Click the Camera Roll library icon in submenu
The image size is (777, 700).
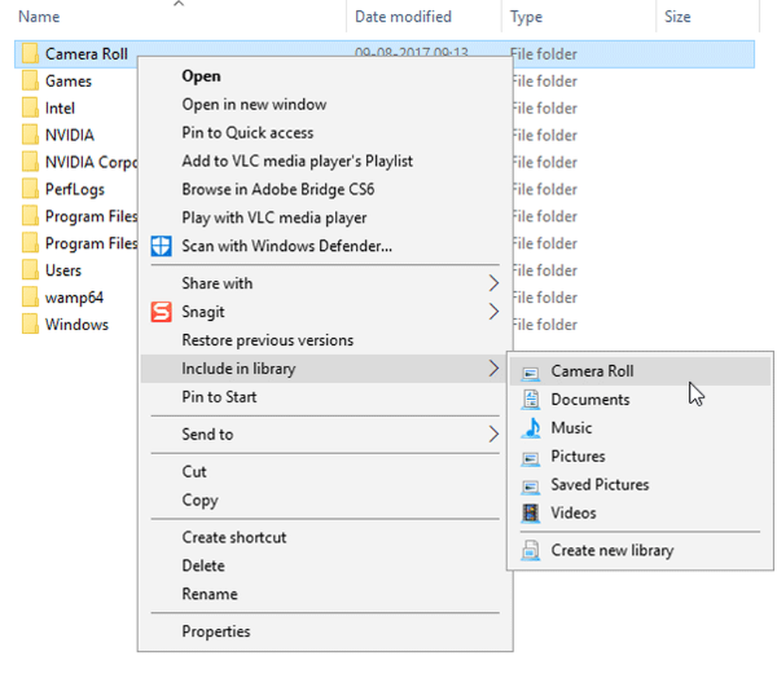click(x=531, y=373)
